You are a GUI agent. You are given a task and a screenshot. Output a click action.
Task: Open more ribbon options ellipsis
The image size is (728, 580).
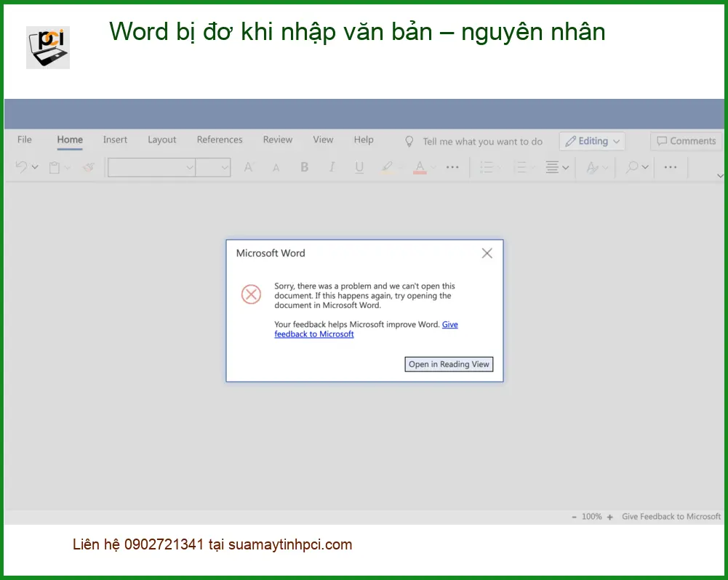(671, 167)
